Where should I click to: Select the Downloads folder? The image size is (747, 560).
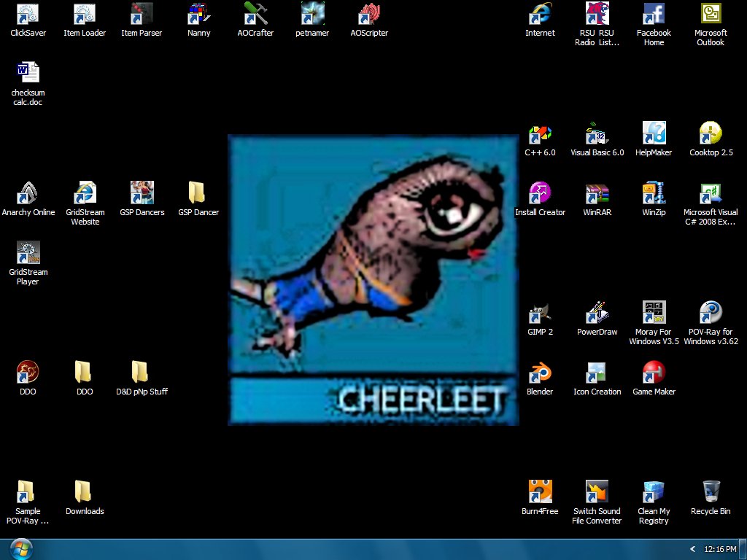coord(85,493)
